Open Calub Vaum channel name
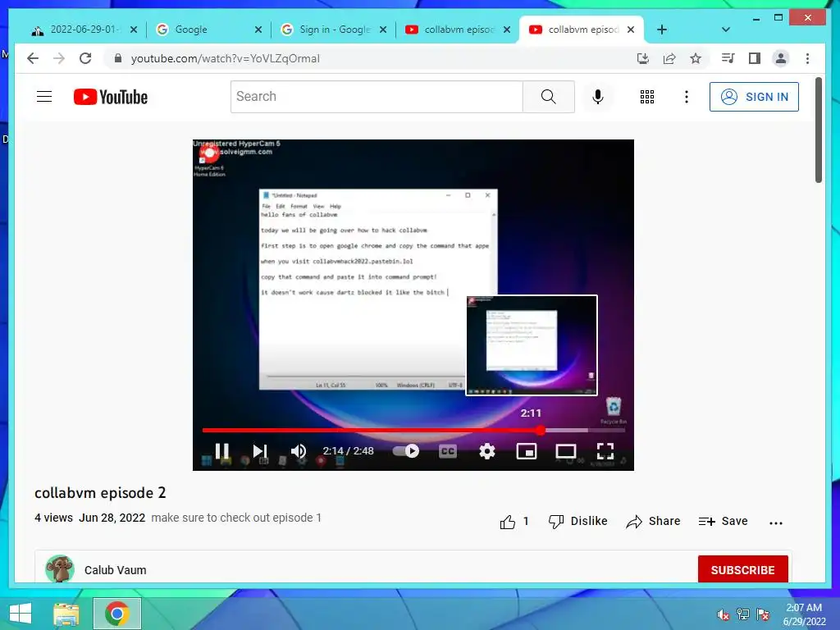Viewport: 840px width, 630px height. 115,570
